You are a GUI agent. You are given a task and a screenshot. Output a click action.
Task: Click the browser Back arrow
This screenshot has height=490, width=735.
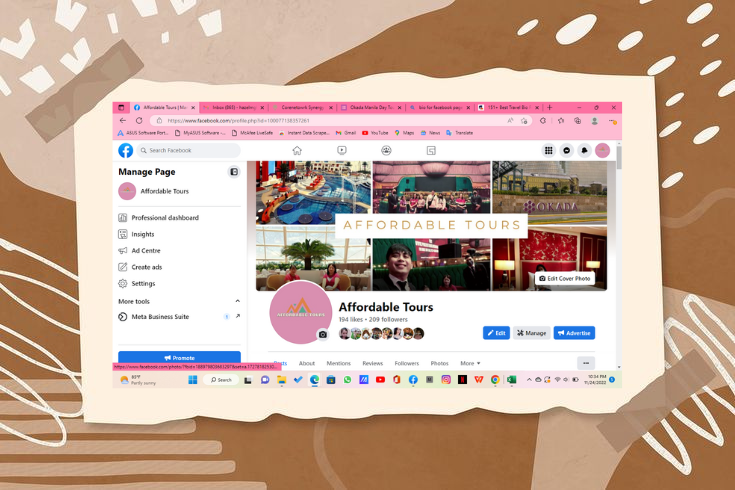[123, 121]
